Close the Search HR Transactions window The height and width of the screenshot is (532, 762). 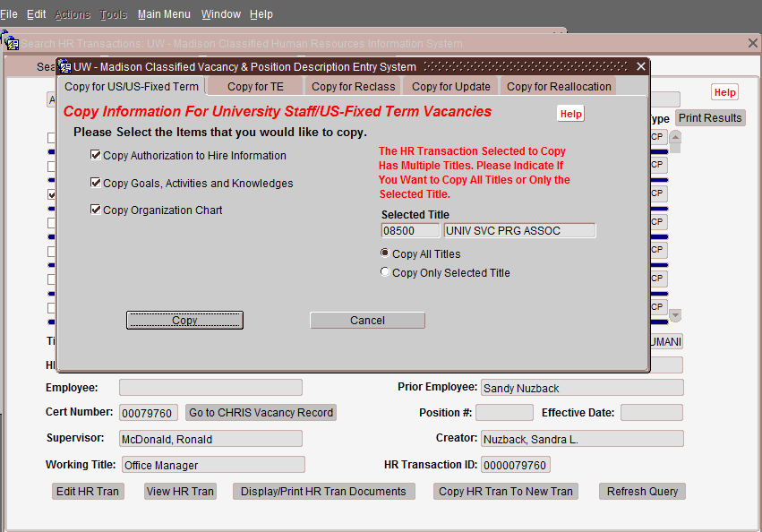pyautogui.click(x=753, y=43)
